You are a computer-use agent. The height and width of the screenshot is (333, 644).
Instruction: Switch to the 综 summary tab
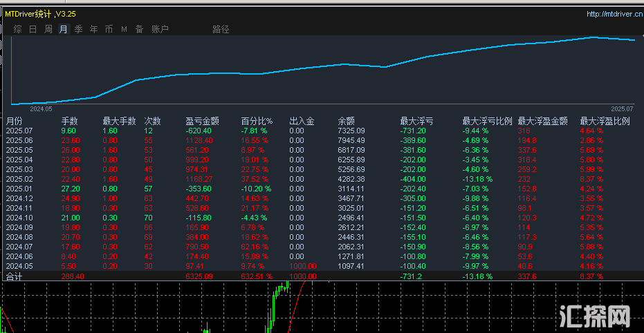point(18,29)
